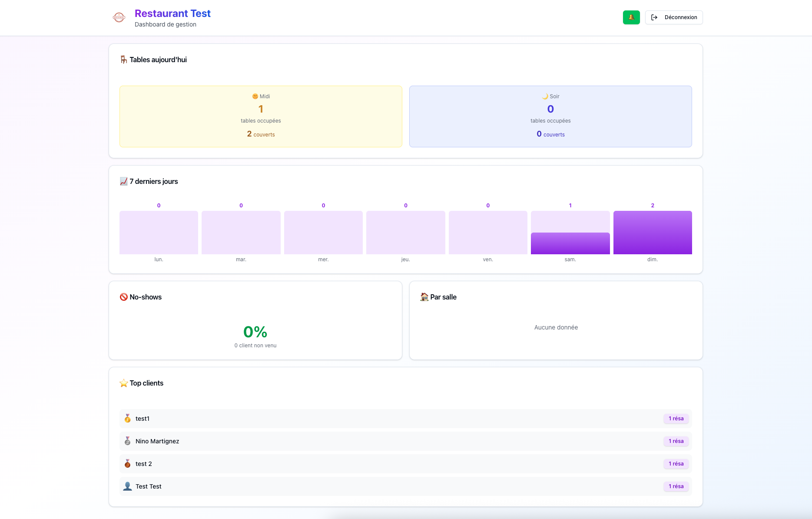This screenshot has height=519, width=812.
Task: Select the lun. bar in the chart
Action: [159, 233]
